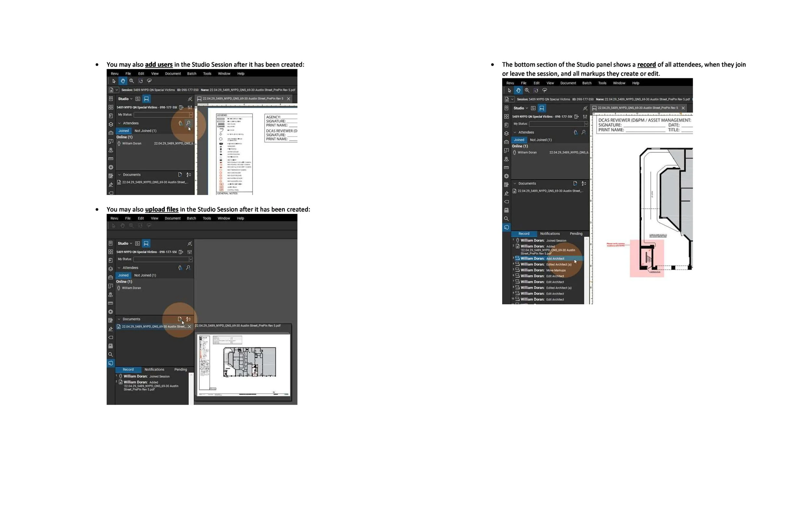Switch to Pending tab in record screenshot
The image size is (812, 526).
pyautogui.click(x=576, y=234)
